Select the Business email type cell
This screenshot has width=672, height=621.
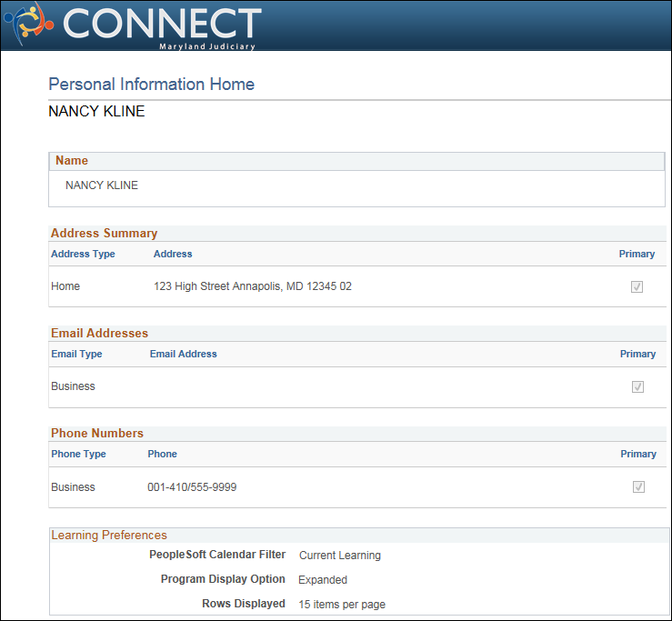[x=73, y=386]
